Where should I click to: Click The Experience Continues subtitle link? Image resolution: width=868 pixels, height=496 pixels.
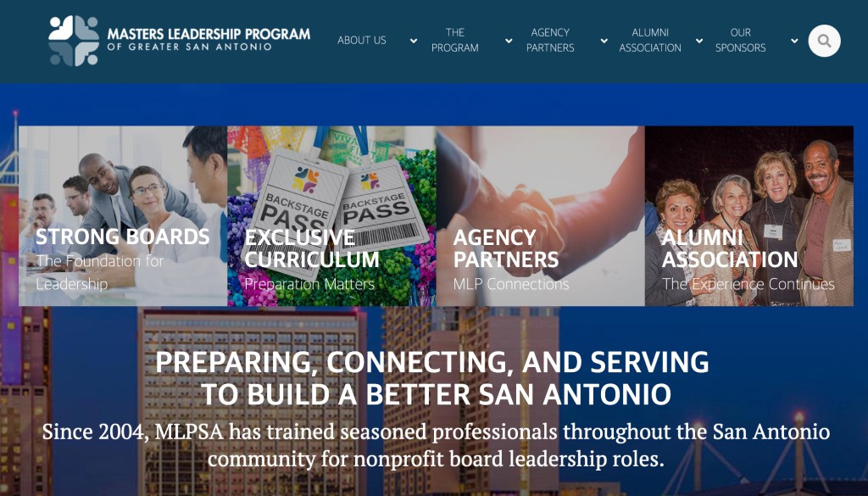[748, 284]
